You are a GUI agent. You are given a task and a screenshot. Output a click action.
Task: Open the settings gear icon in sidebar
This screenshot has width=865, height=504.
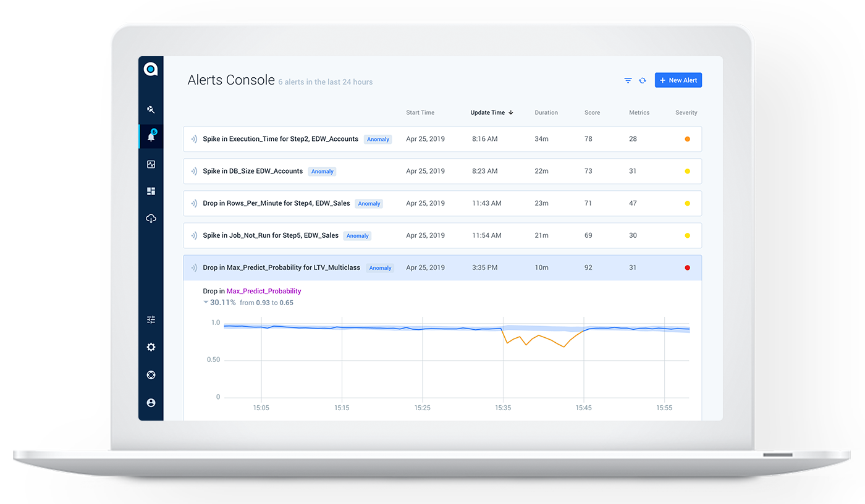pos(151,347)
